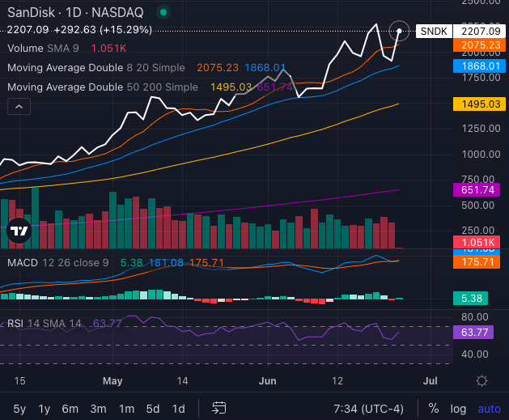Switch to 1m time range
This screenshot has height=420, width=509.
126,409
